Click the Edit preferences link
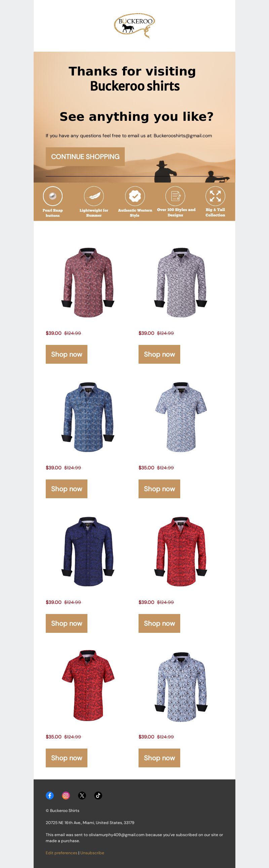This screenshot has height=868, width=269. [62, 853]
